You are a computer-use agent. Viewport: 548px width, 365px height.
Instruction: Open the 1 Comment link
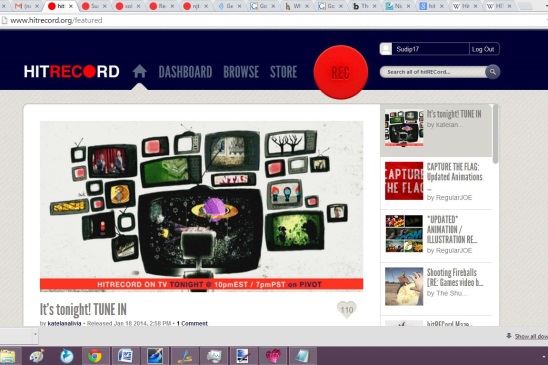(192, 323)
